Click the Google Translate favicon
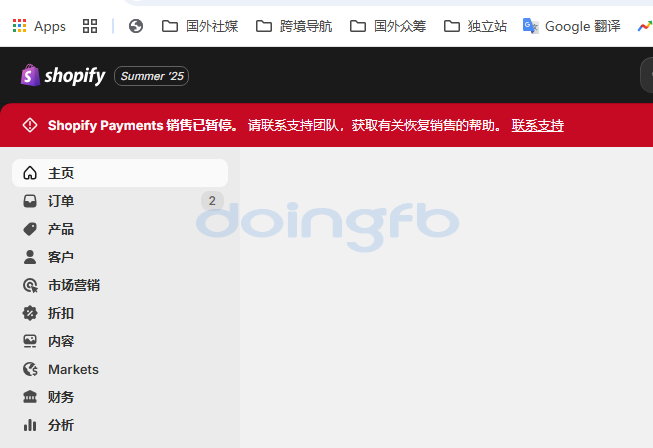The image size is (653, 448). pos(531,26)
